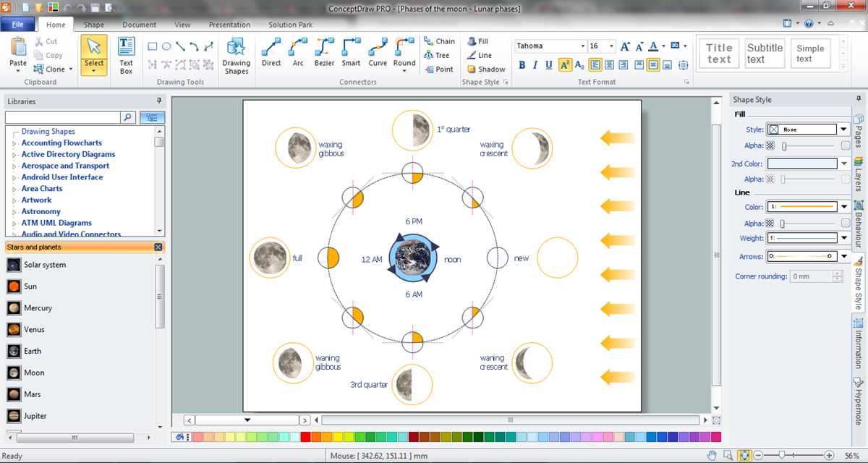
Task: Expand the Accounting Flowcharts tree node
Action: point(14,143)
